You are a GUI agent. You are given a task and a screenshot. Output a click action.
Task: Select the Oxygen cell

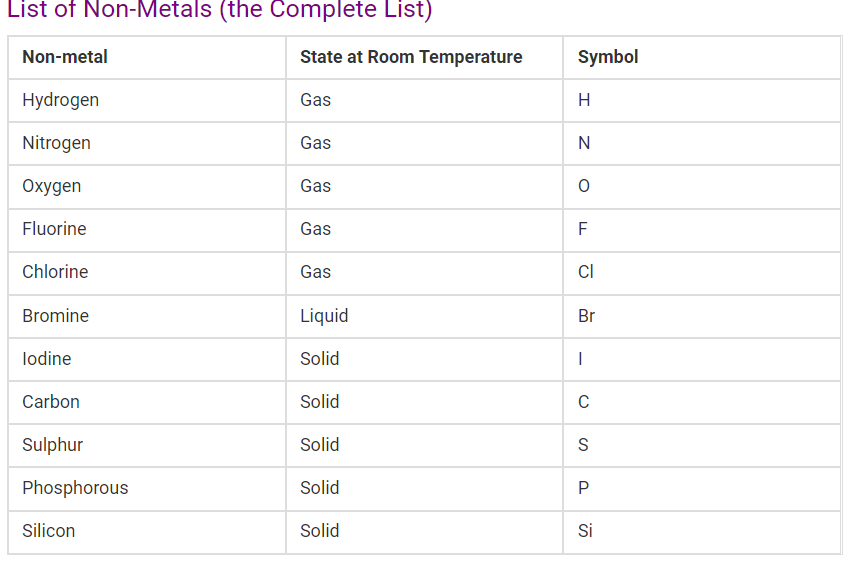pos(52,186)
